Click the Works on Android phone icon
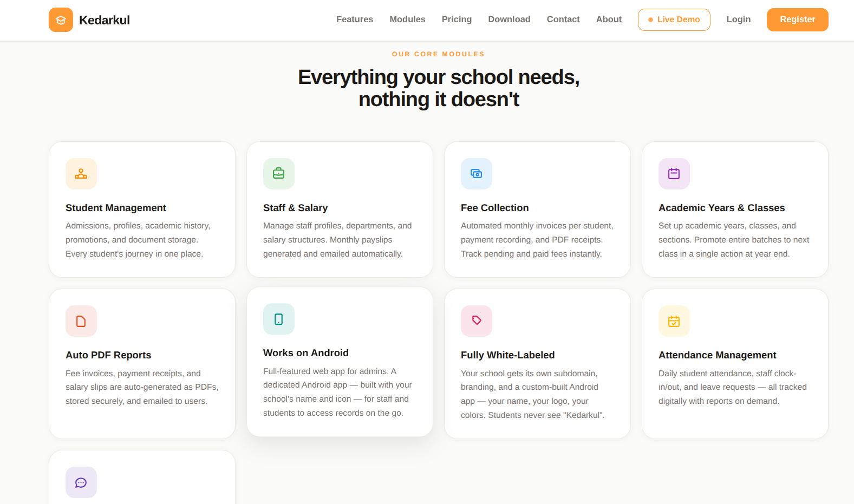 point(279,319)
